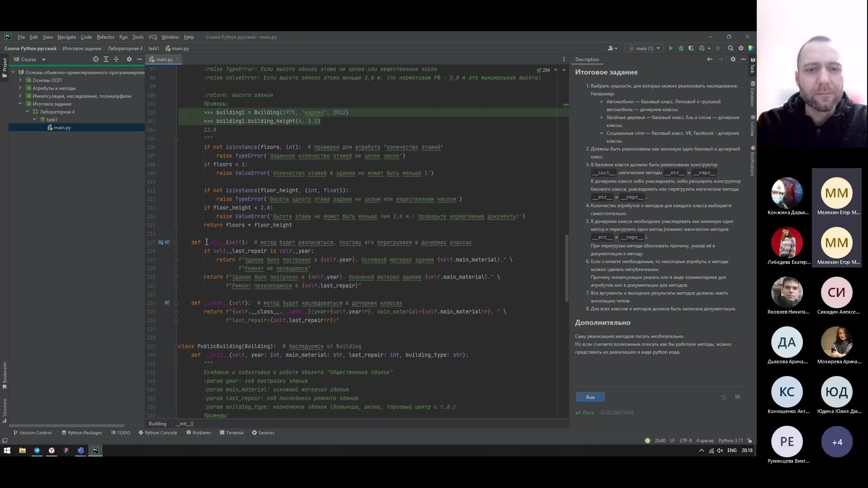Click the editor vertical scrollbar thumb
Screen dimensions: 868x488
566,268
